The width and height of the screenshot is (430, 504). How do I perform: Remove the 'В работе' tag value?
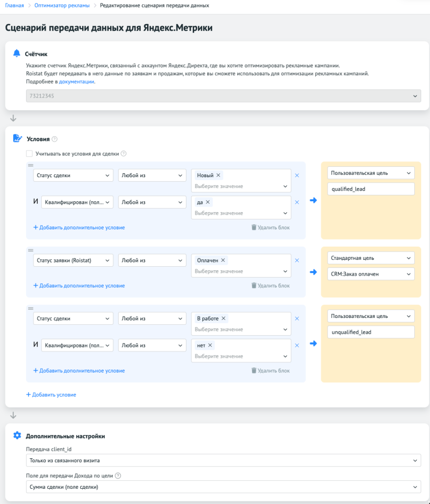click(x=224, y=318)
